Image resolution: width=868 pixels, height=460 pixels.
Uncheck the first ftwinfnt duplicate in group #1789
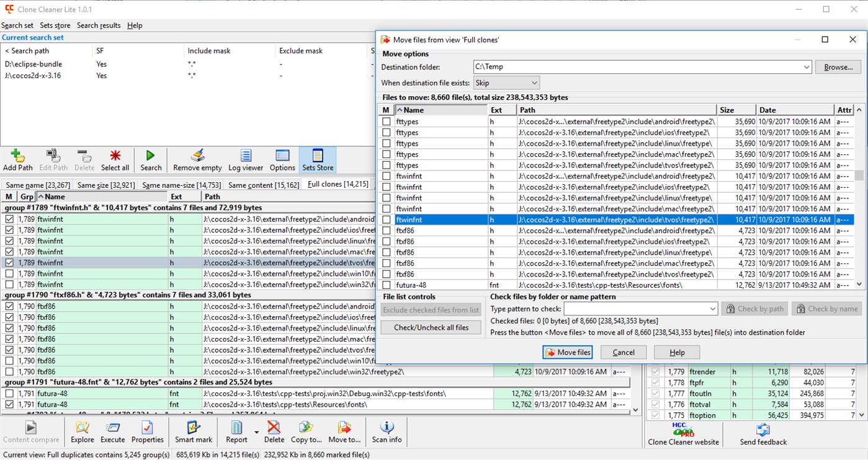tap(8, 218)
